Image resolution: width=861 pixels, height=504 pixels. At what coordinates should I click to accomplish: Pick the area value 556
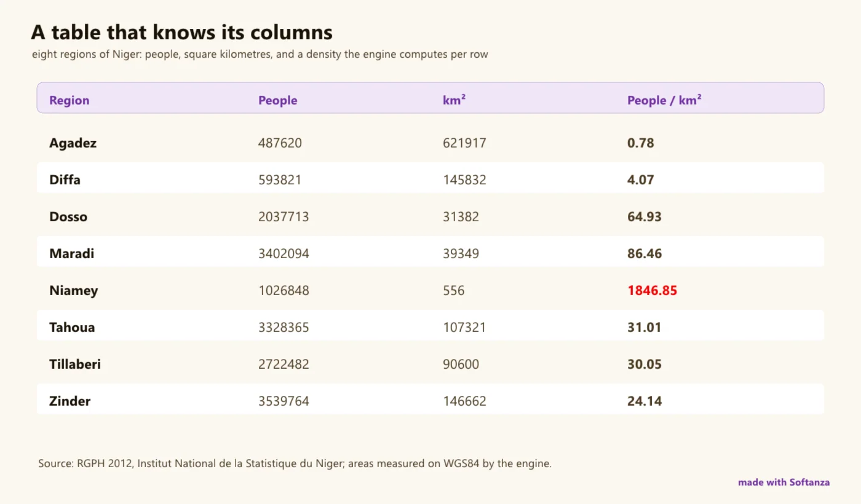tap(454, 291)
